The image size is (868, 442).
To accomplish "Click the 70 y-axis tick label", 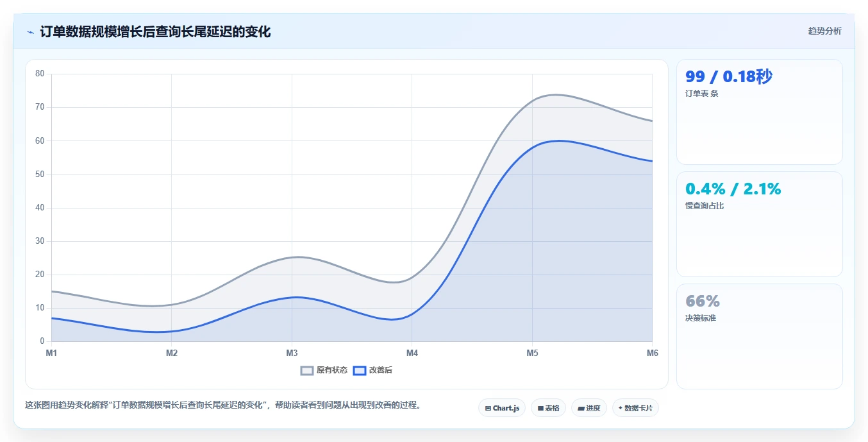I will click(x=40, y=107).
